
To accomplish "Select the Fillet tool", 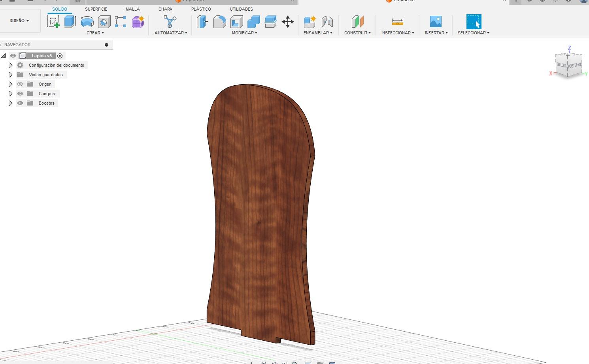I will (219, 21).
